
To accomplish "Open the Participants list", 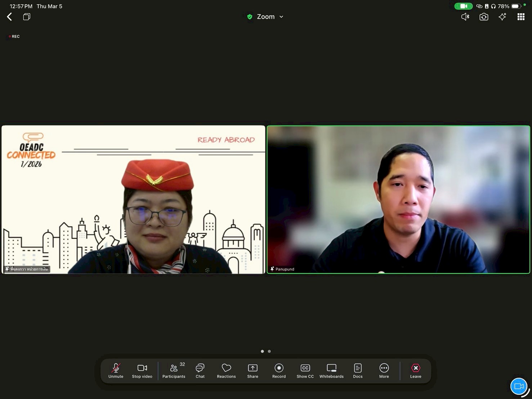I will coord(174,371).
